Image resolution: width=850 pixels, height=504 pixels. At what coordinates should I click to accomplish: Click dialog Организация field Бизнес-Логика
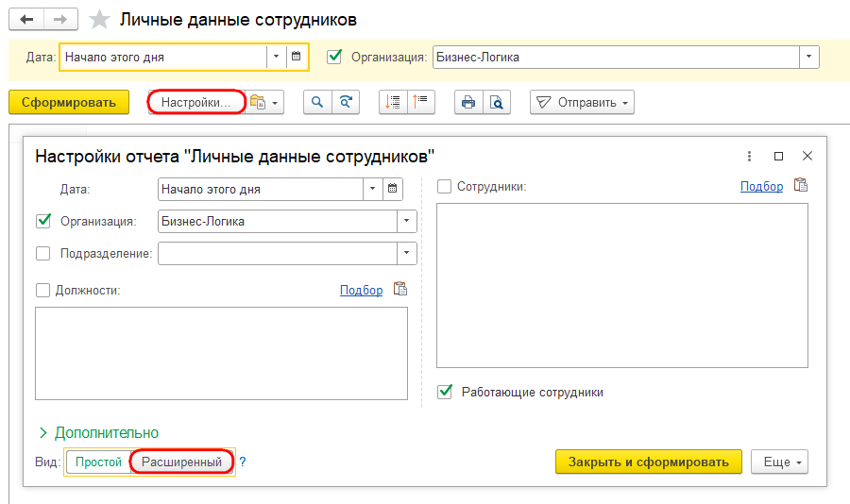pyautogui.click(x=278, y=221)
